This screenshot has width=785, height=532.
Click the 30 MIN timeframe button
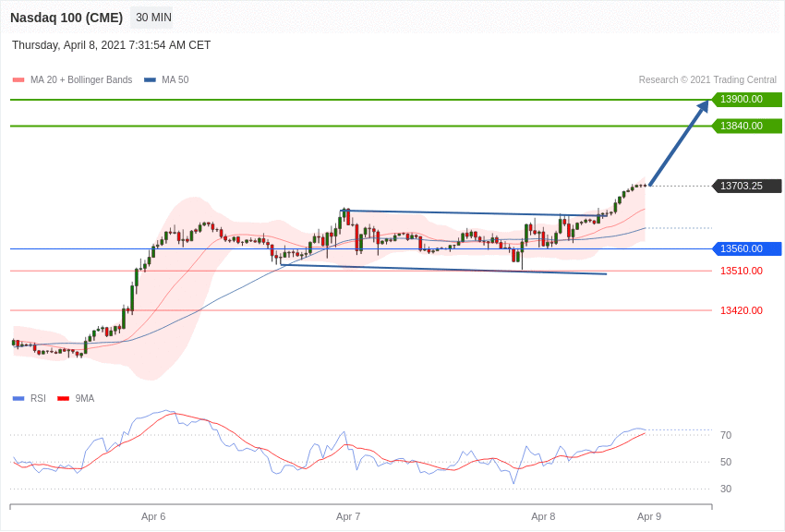[153, 18]
